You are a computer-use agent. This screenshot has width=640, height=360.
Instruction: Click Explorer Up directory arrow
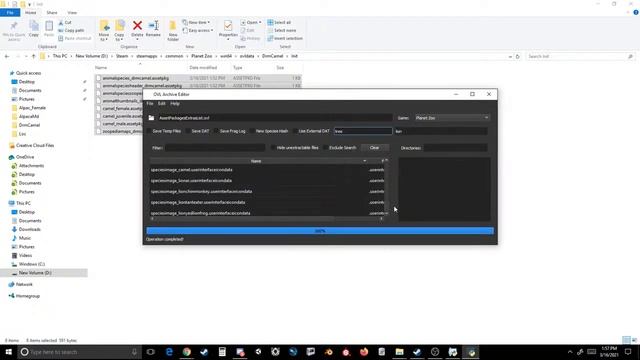pyautogui.click(x=33, y=56)
